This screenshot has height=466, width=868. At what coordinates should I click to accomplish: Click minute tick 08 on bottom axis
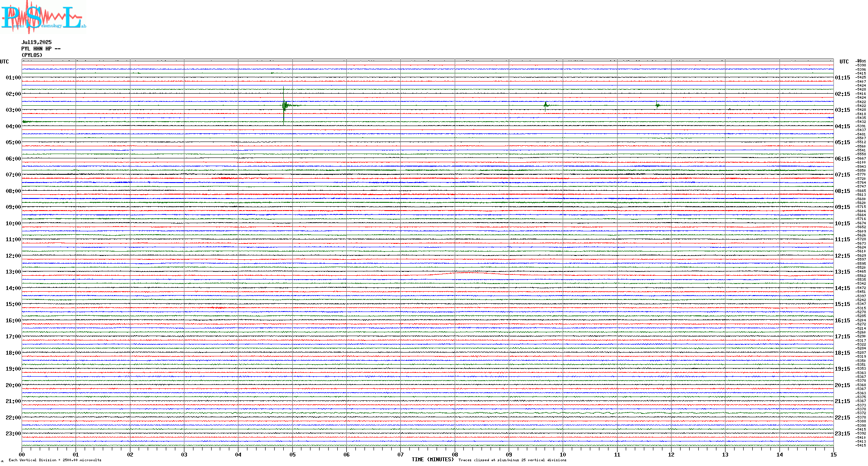(x=455, y=454)
